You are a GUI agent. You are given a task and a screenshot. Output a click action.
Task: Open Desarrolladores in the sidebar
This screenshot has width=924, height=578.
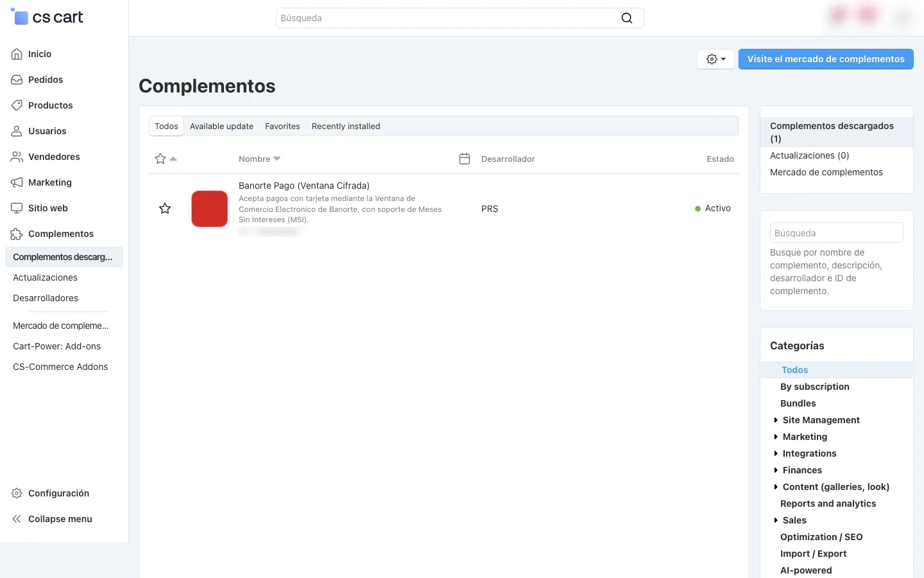[46, 298]
